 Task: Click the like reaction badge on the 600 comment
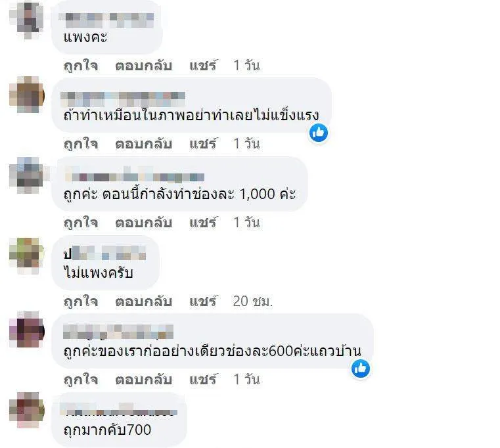tap(361, 369)
